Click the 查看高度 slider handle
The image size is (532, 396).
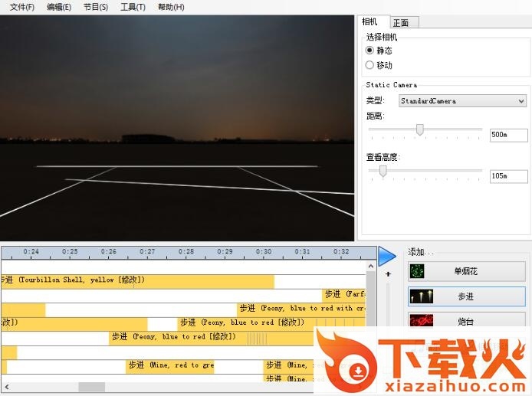click(x=383, y=171)
